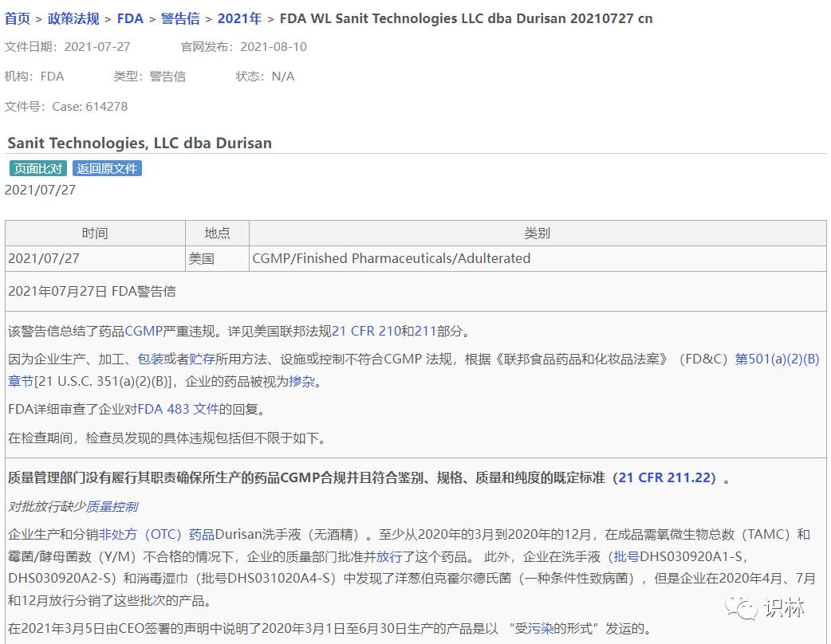Select the 时间 column header
Viewport: 831px width, 644px height.
click(95, 233)
